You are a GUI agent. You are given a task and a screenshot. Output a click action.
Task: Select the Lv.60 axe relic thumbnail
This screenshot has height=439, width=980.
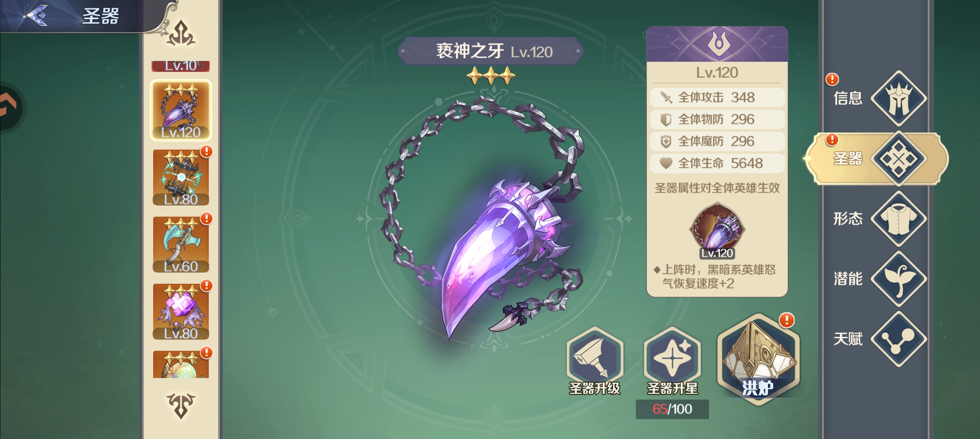tap(181, 244)
